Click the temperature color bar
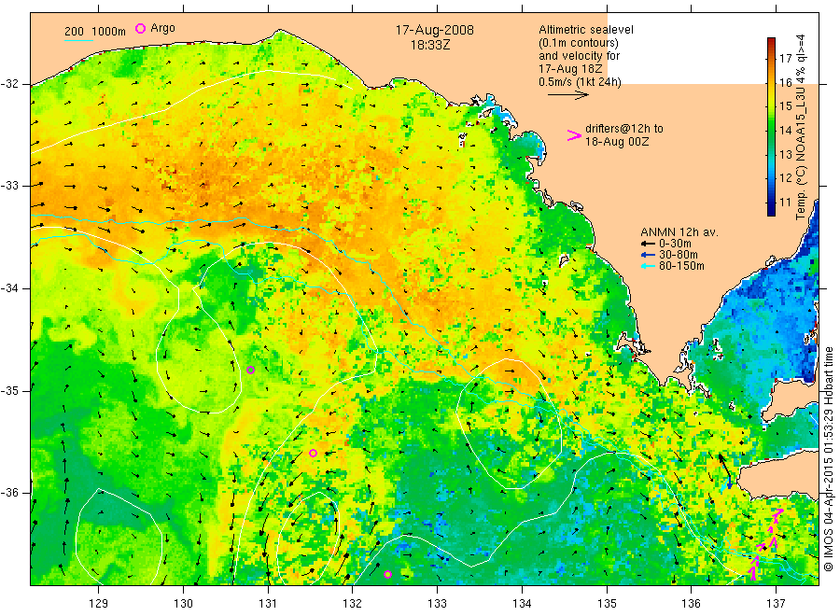840x616 pixels. click(x=771, y=126)
